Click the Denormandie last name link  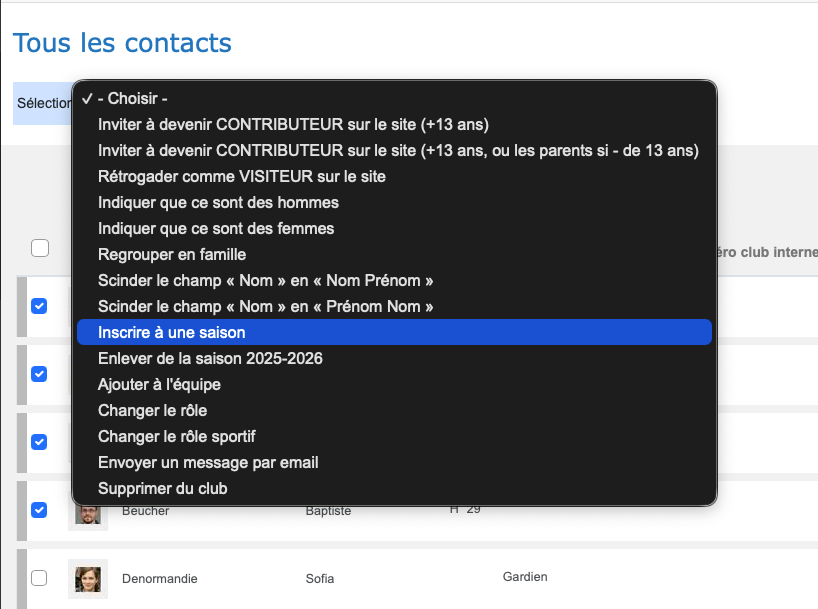coord(160,578)
